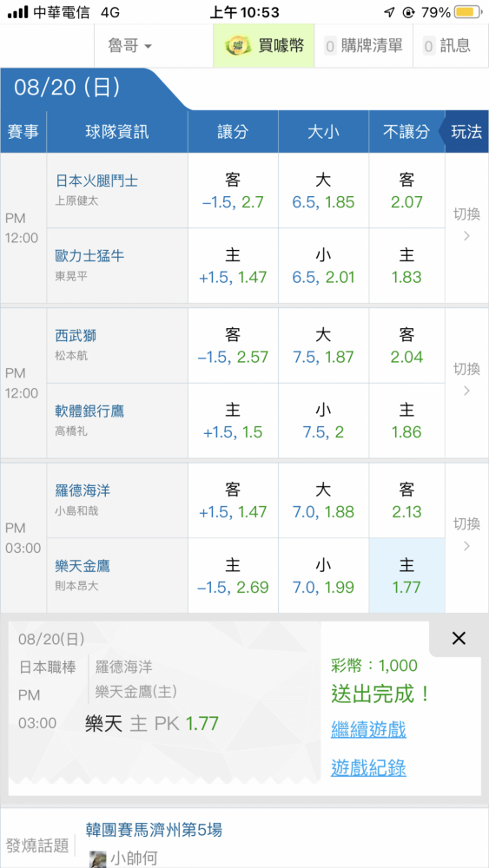Click the 購牌清單 counter badge
The height and width of the screenshot is (868, 489).
click(330, 46)
